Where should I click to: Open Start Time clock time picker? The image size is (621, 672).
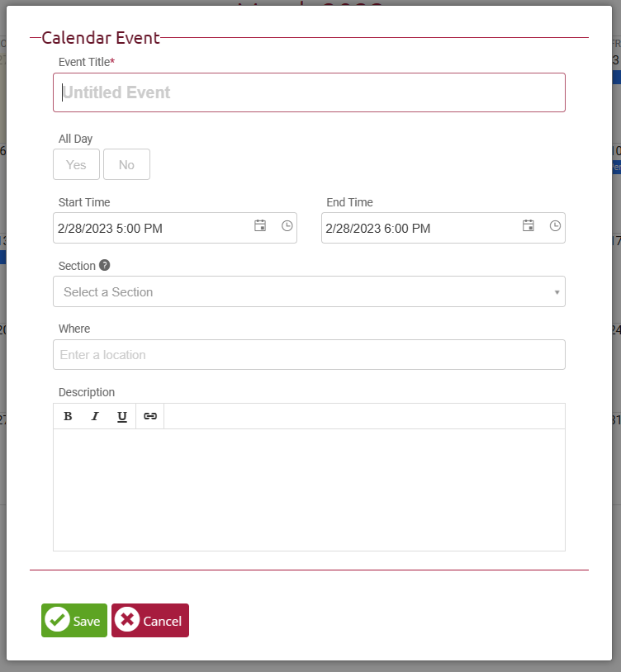coord(287,225)
